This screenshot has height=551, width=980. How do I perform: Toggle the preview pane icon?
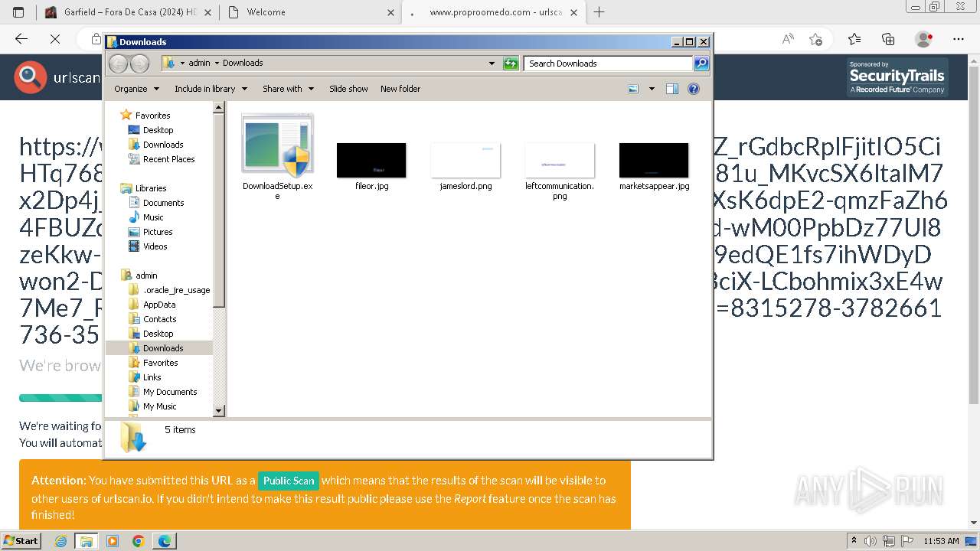(x=672, y=89)
